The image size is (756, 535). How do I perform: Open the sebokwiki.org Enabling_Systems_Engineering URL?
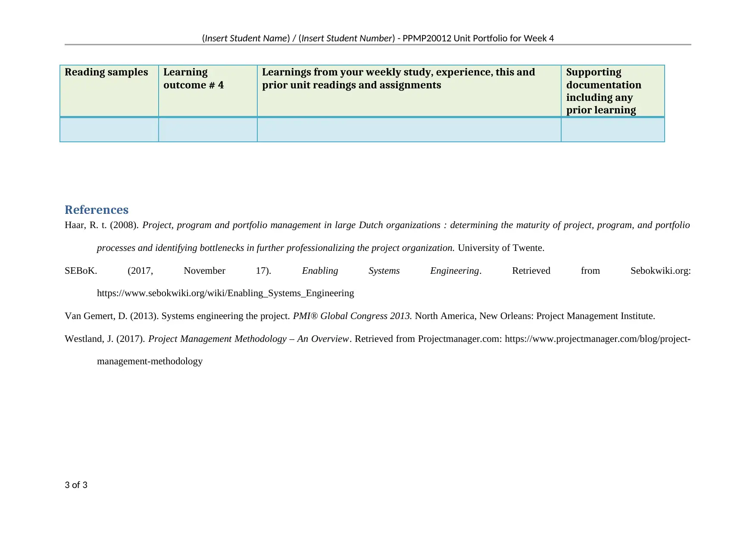coord(225,293)
